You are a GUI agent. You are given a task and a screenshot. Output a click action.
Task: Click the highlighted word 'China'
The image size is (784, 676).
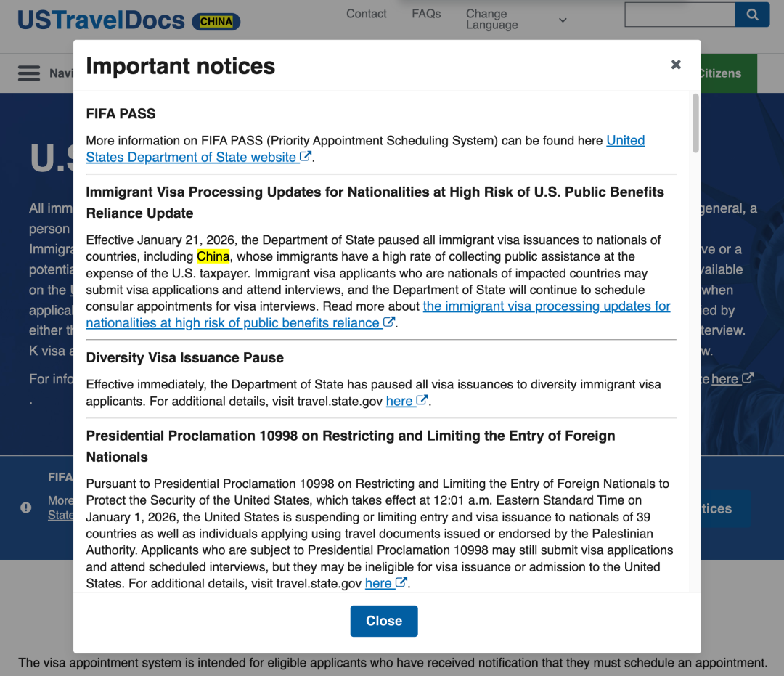213,256
